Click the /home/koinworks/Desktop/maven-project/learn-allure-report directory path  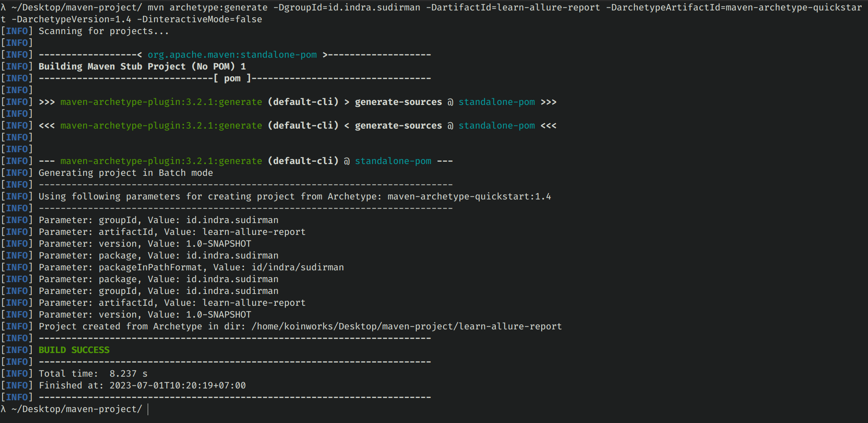[406, 326]
